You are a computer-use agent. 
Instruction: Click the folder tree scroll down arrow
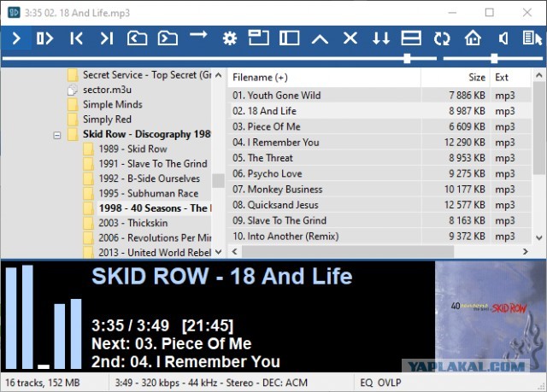pyautogui.click(x=219, y=252)
